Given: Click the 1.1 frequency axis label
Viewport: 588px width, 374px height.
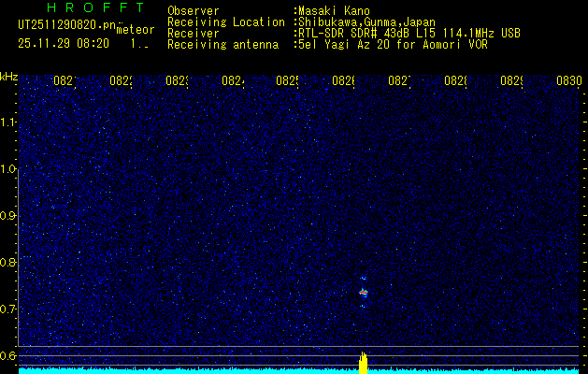Looking at the screenshot, I should 7,122.
